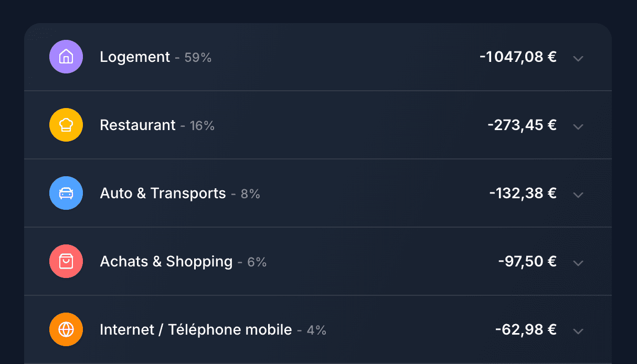The height and width of the screenshot is (364, 637).
Task: Expand Auto & Transports details chevron
Action: [x=578, y=195]
